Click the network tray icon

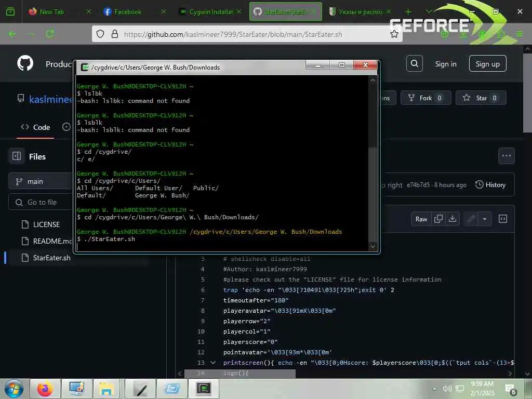(x=460, y=389)
